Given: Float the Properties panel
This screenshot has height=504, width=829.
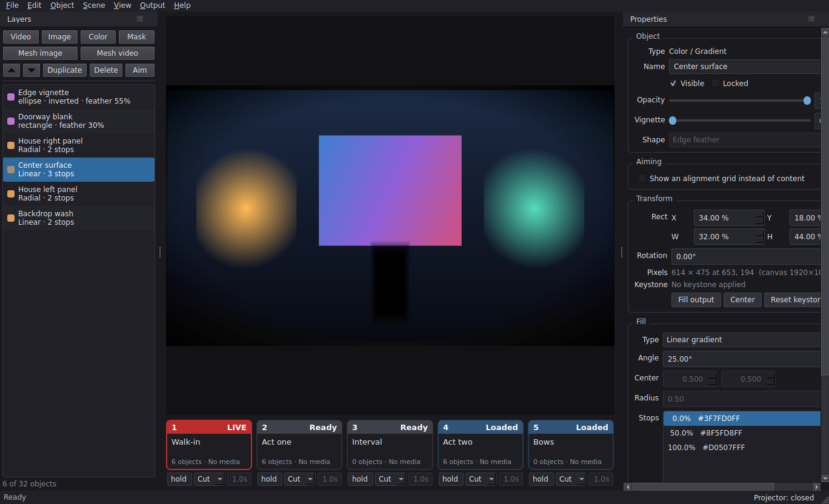Looking at the screenshot, I should click(811, 19).
